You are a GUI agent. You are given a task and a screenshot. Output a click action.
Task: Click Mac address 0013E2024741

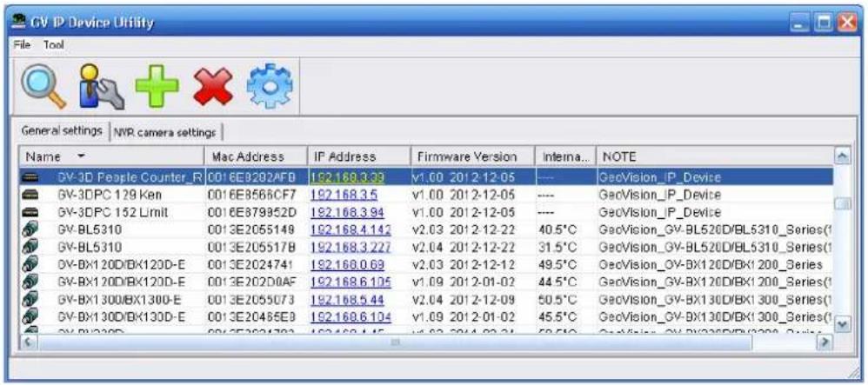(x=252, y=265)
